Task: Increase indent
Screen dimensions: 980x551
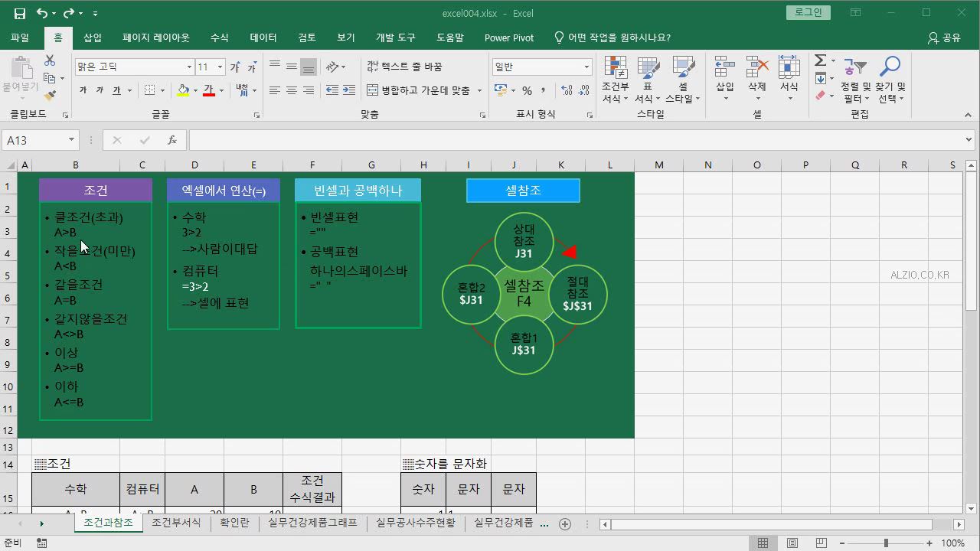Action: pos(350,90)
